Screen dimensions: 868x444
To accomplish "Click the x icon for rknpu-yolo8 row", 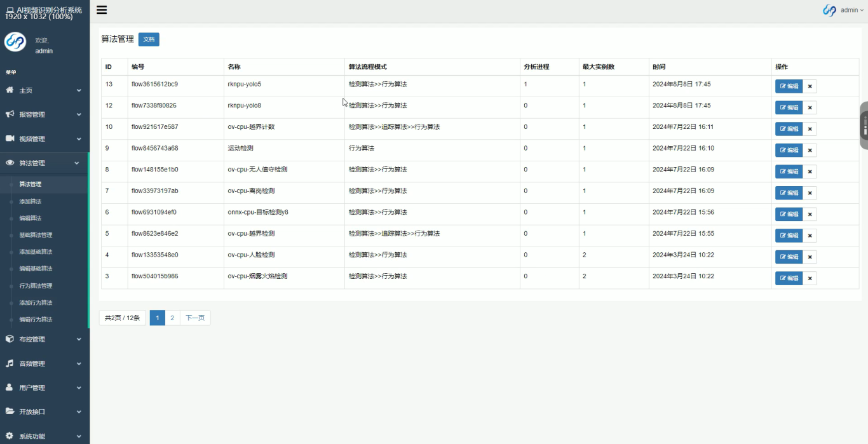I will [810, 108].
